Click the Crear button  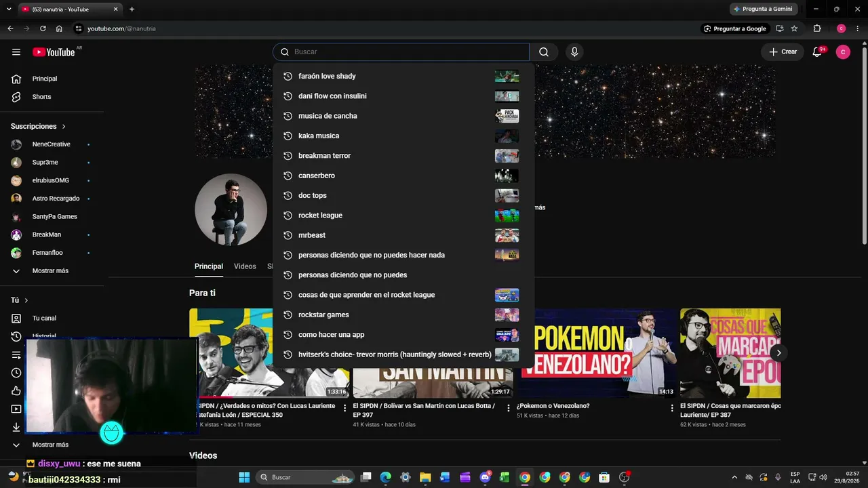click(x=783, y=52)
